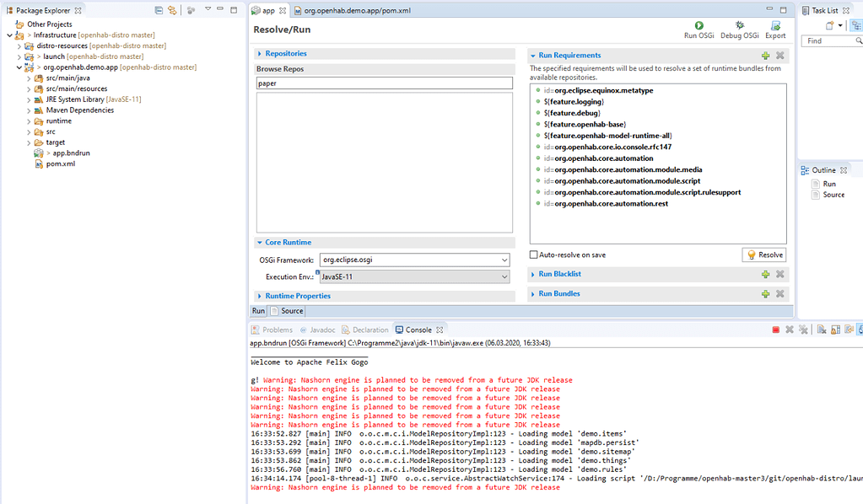Collapse the Core Runtime section
This screenshot has height=504, width=863.
click(x=259, y=242)
